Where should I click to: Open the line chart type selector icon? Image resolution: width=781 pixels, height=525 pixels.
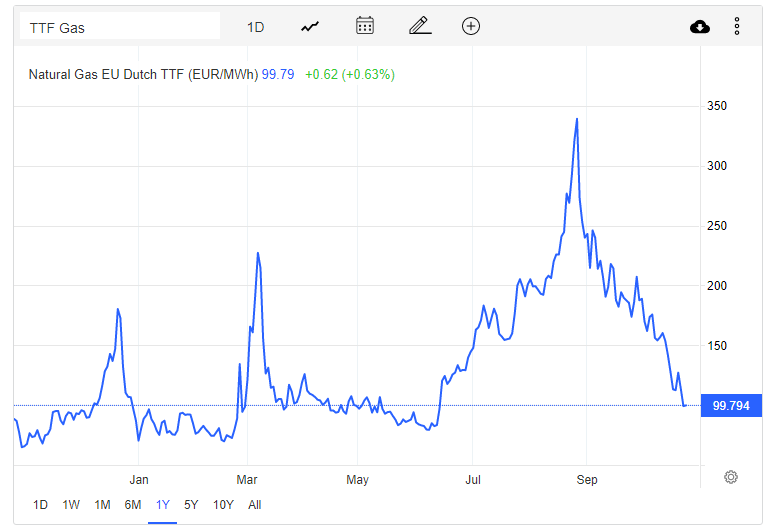(310, 26)
